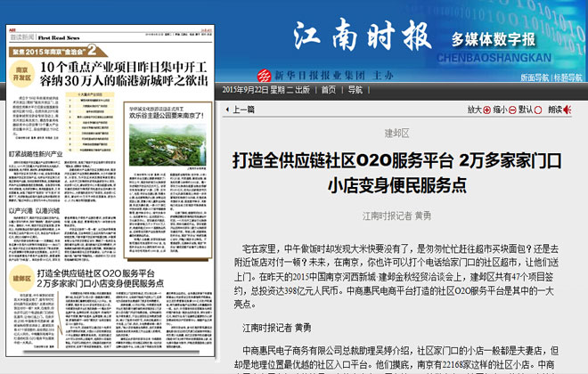
Task: Click the 朗读 read-aloud speaker icon
Action: tap(568, 110)
